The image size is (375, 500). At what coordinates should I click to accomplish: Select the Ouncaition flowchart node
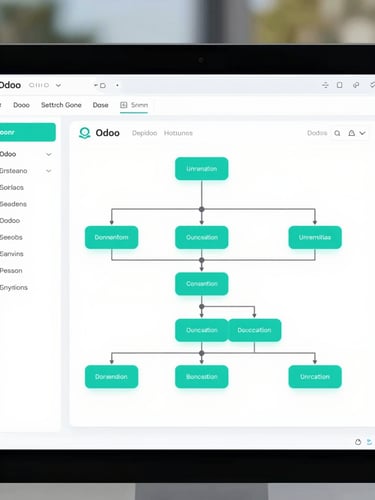202,330
